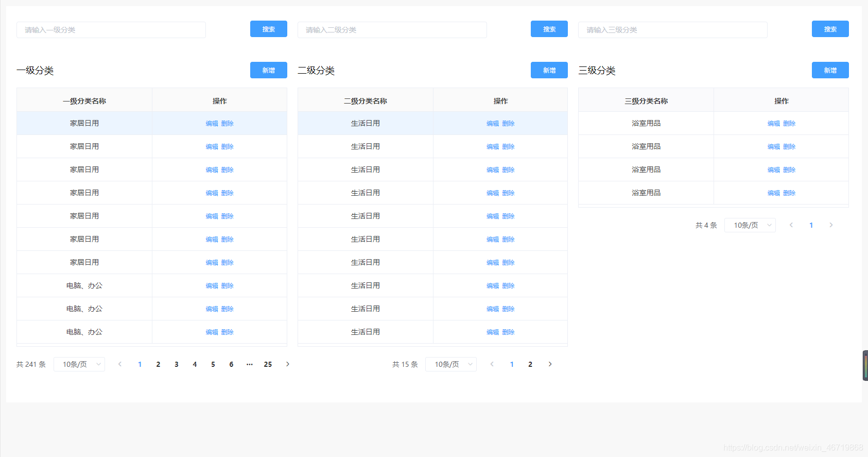868x457 pixels.
Task: Select page 4 in 一级分类 pagination
Action: (195, 364)
